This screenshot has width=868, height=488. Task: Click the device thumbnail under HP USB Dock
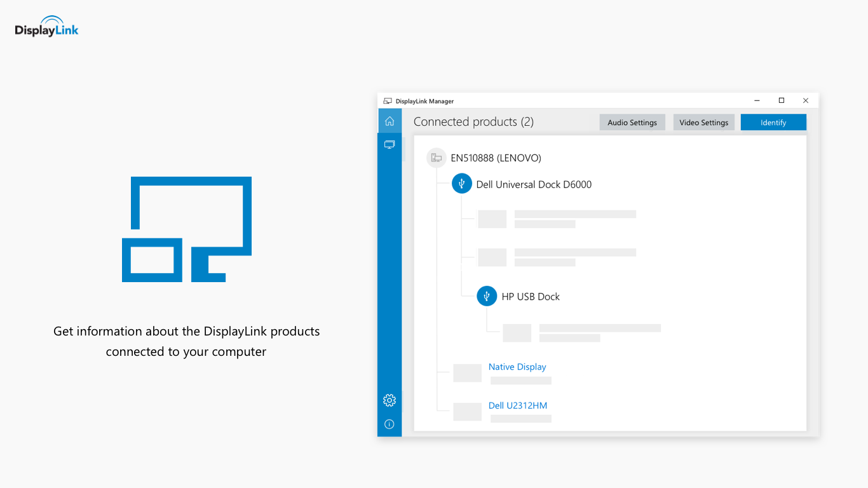tap(517, 332)
